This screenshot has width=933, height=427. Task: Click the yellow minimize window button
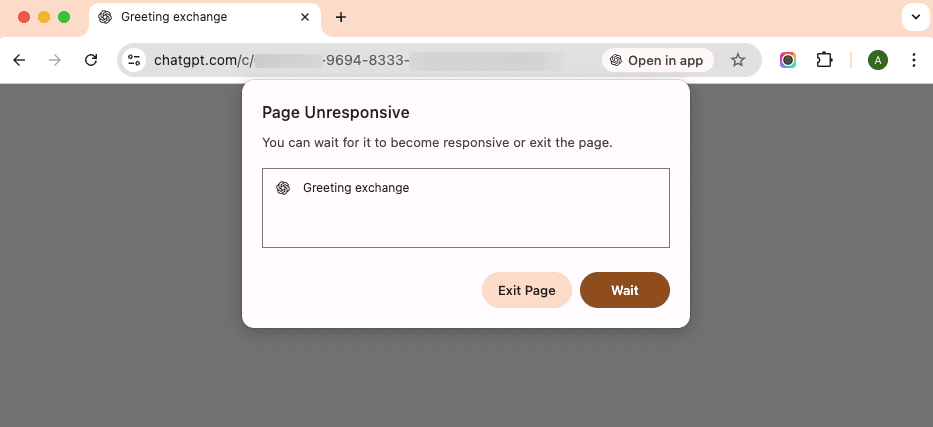point(44,17)
